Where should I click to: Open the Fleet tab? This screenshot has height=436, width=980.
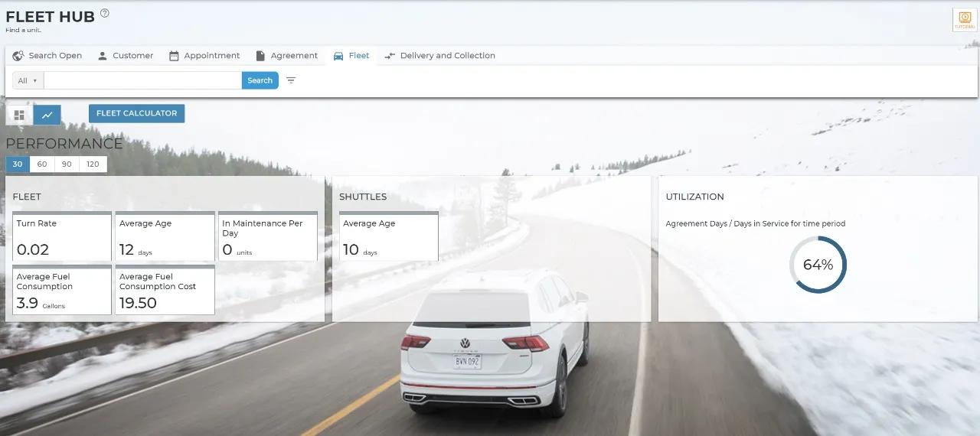click(351, 56)
